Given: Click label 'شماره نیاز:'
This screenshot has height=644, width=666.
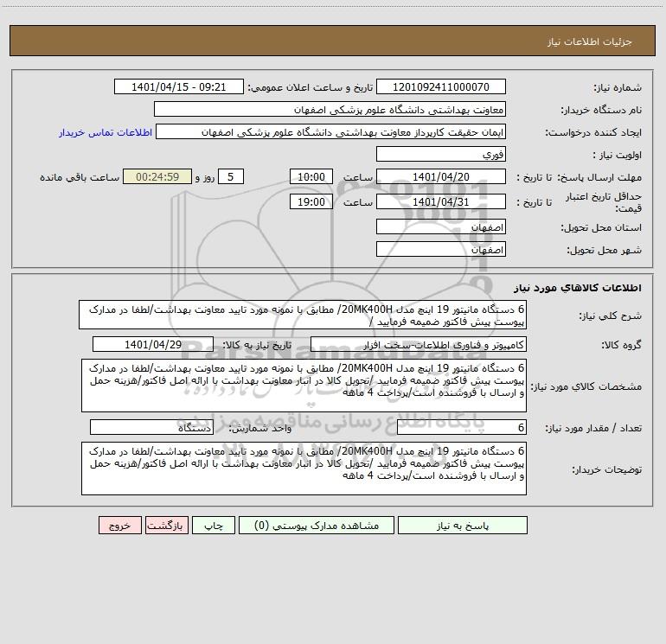Looking at the screenshot, I should [618, 87].
